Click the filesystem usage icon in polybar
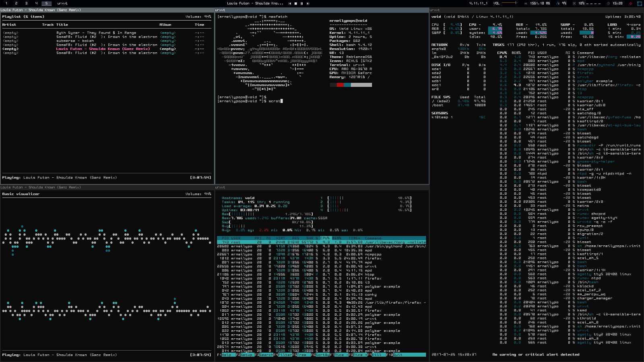This screenshot has height=362, width=644. click(x=558, y=3)
